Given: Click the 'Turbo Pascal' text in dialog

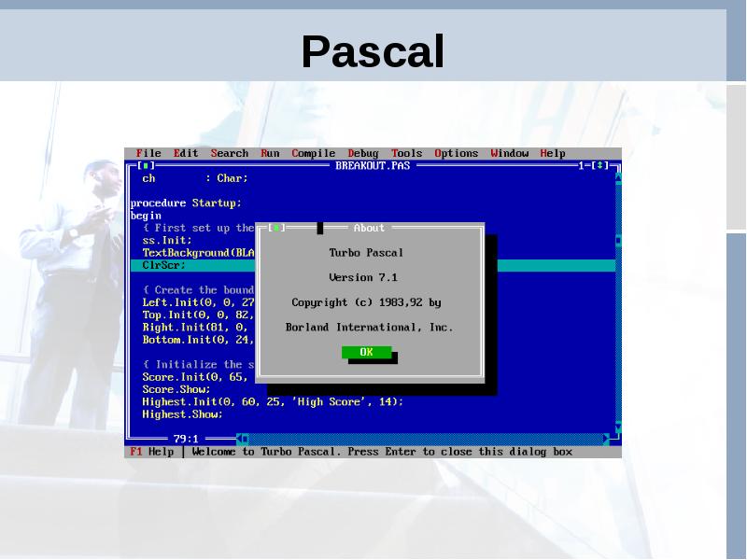Looking at the screenshot, I should tap(366, 252).
